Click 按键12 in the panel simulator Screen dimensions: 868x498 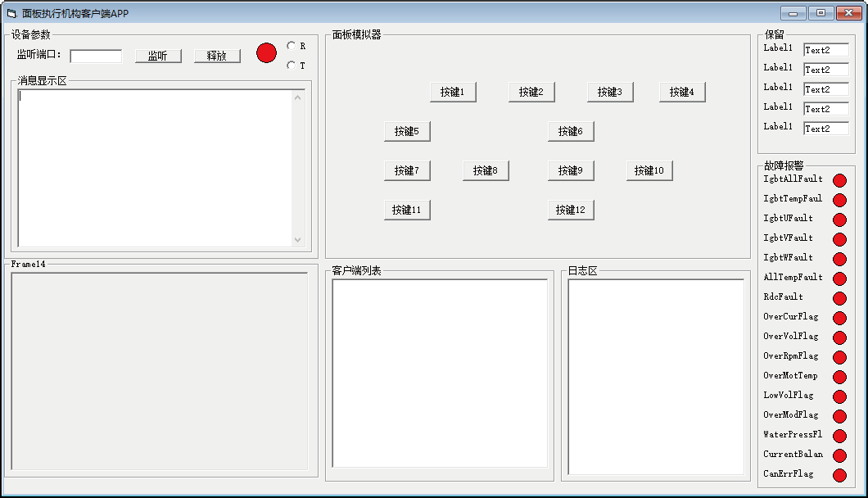pos(571,210)
